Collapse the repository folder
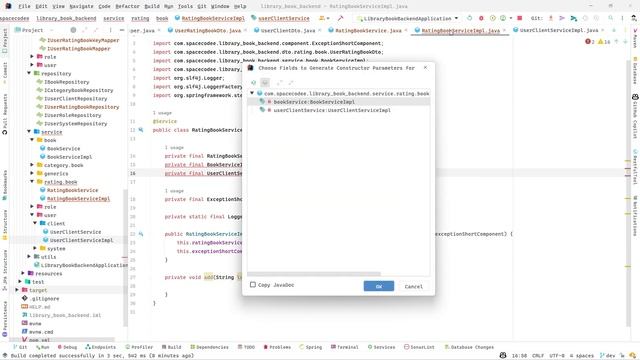This screenshot has width=640, height=360. 29,73
